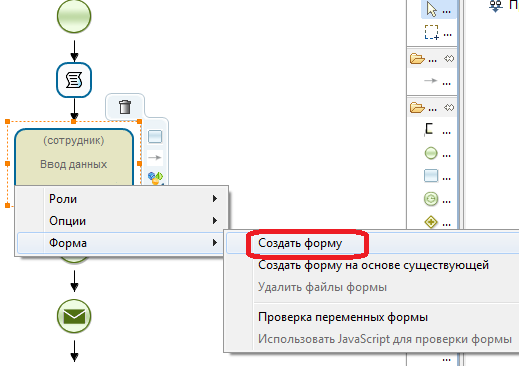
Task: Pin the second palette drawer
Action: (x=449, y=108)
